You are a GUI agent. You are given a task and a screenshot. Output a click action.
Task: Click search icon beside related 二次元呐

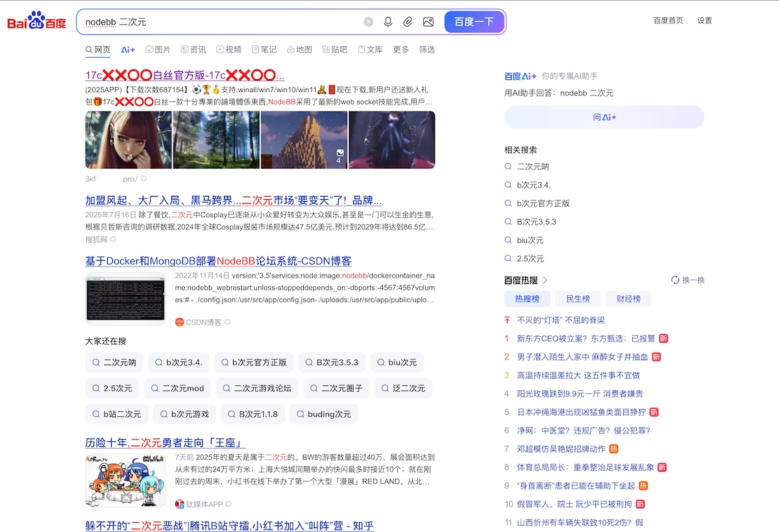click(508, 167)
